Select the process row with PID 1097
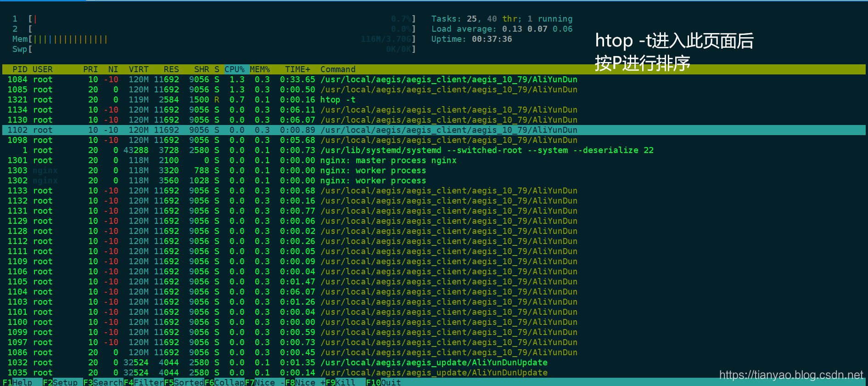Viewport: 868px width, 386px height. [434, 342]
